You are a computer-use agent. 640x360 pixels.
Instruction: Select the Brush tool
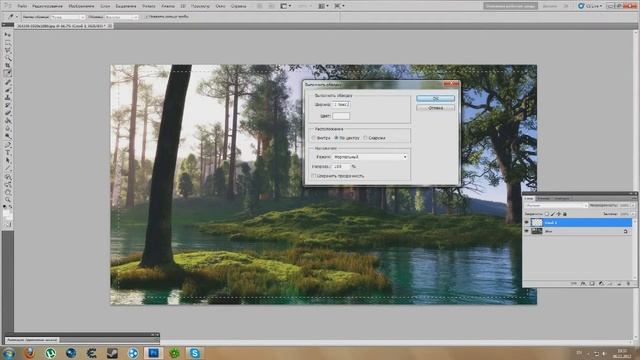pyautogui.click(x=8, y=90)
